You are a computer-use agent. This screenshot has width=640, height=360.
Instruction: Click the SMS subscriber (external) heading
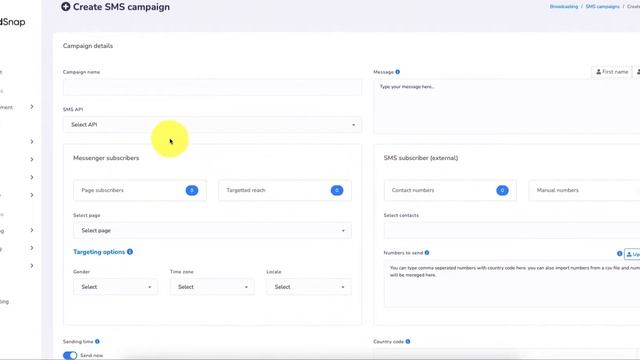coord(421,158)
